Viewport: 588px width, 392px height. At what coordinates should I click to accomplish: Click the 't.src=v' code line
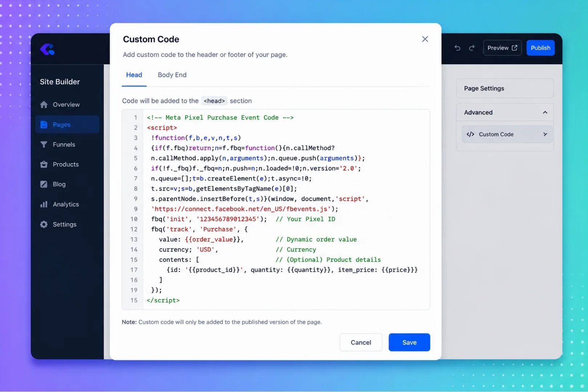pyautogui.click(x=224, y=189)
